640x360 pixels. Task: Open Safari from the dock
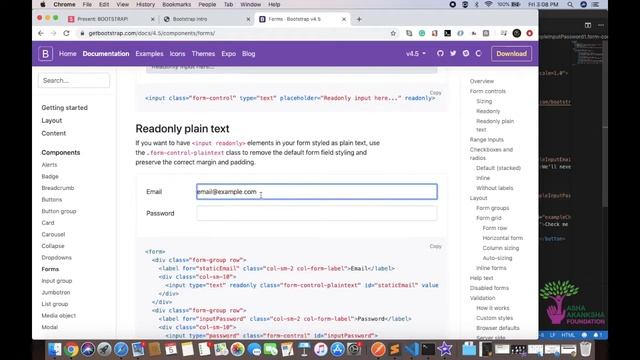pos(121,349)
